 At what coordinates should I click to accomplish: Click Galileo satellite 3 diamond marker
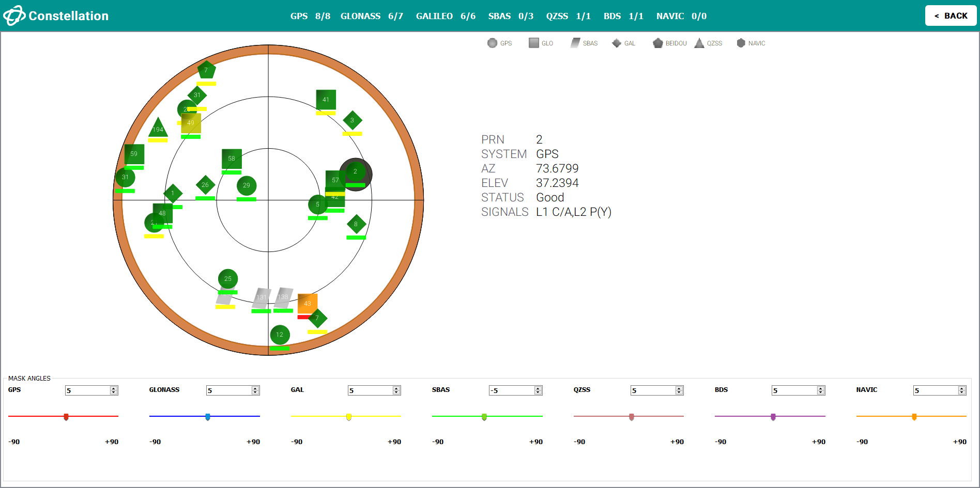click(x=352, y=120)
